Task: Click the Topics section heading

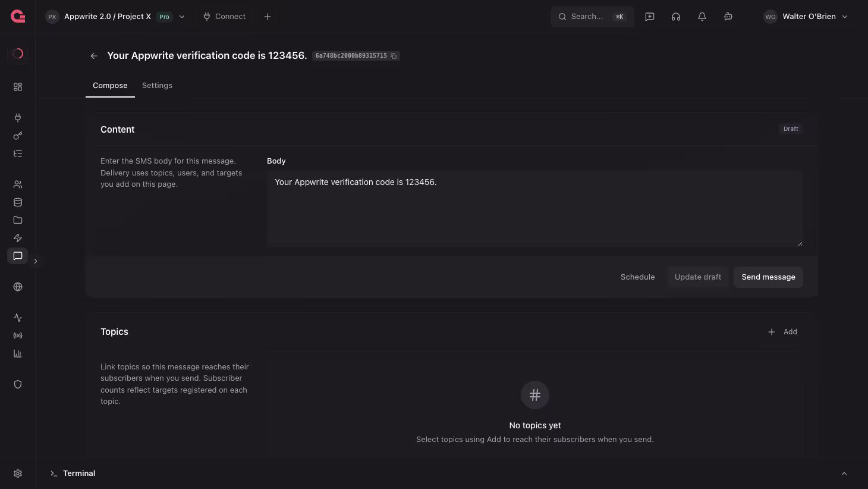Action: [x=114, y=332]
